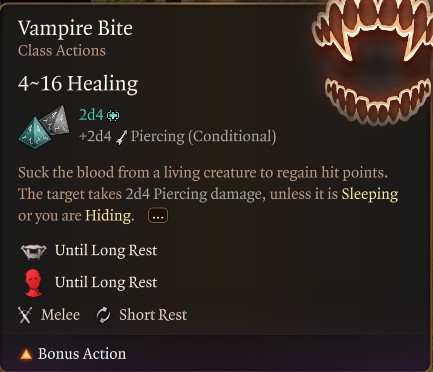Click the red head status icon

pyautogui.click(x=33, y=283)
